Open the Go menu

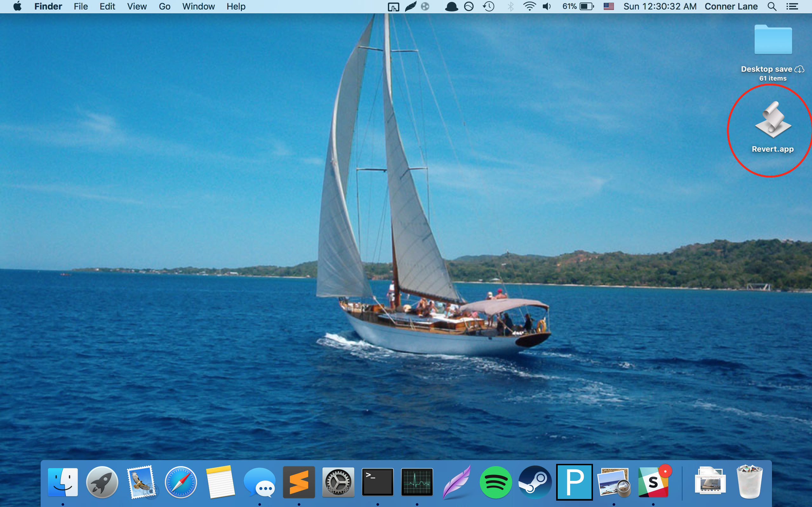pyautogui.click(x=164, y=6)
